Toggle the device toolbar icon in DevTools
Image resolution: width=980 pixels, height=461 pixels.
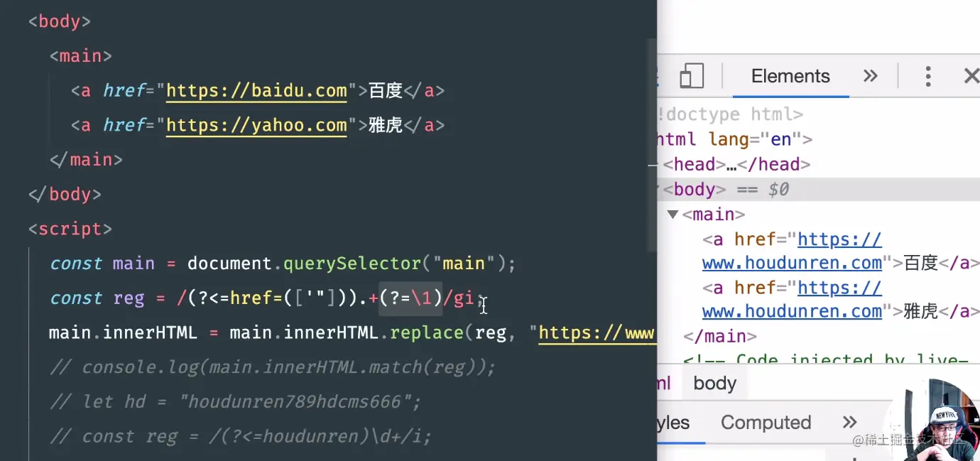click(x=691, y=76)
